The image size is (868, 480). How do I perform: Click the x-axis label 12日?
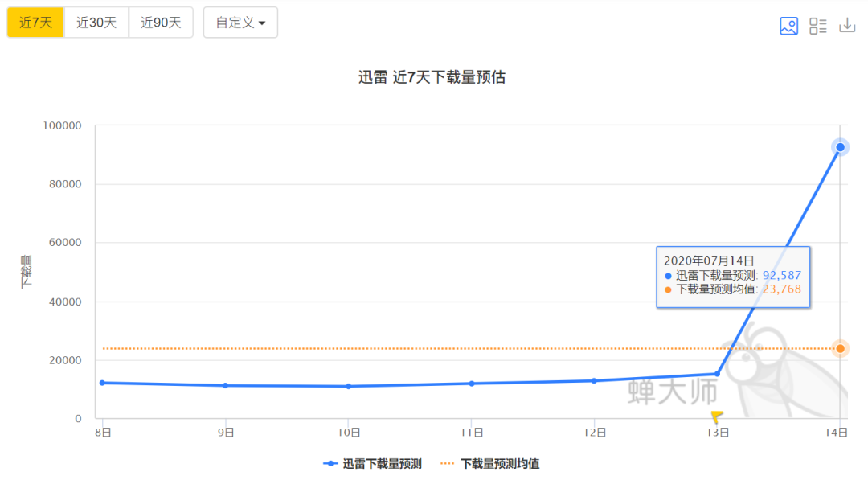click(x=595, y=433)
